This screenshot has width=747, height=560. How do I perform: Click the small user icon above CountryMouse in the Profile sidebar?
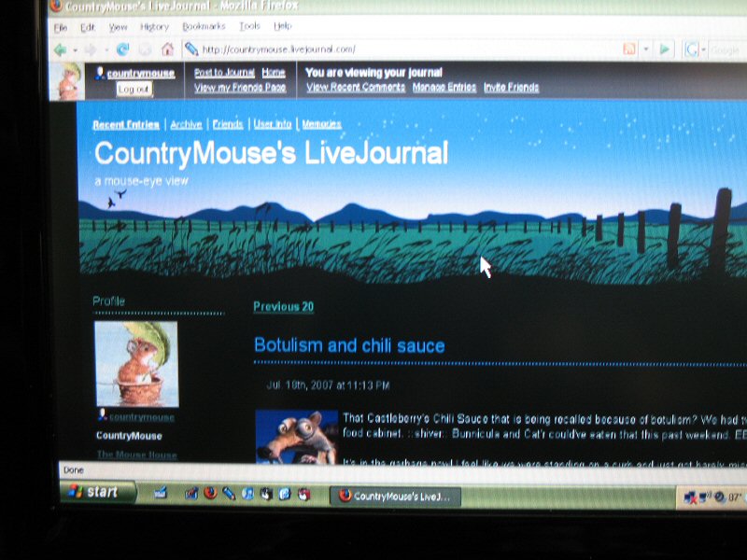click(x=102, y=414)
